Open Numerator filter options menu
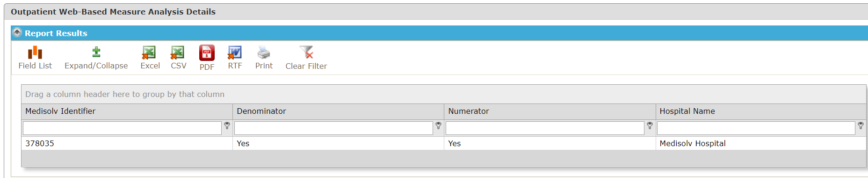The image size is (868, 178). click(650, 126)
